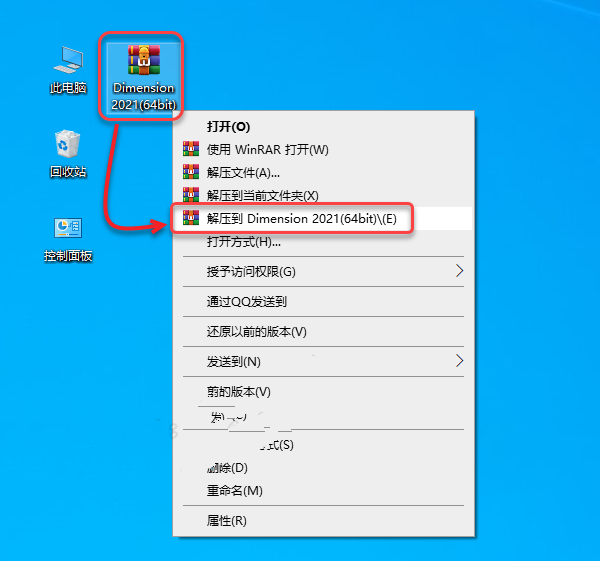Expand the 发送到(N) submenu arrow
The height and width of the screenshot is (561, 600).
460,361
